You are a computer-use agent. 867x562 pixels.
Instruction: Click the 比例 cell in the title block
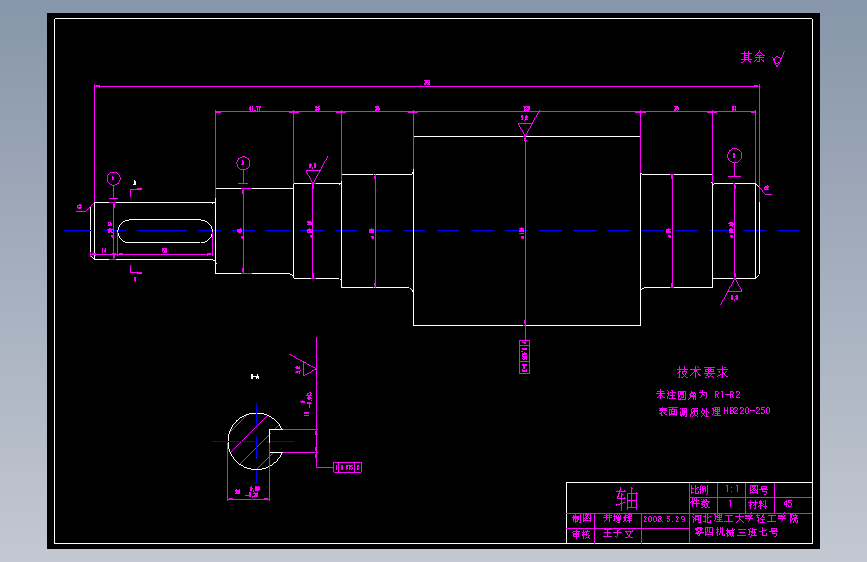tap(699, 490)
